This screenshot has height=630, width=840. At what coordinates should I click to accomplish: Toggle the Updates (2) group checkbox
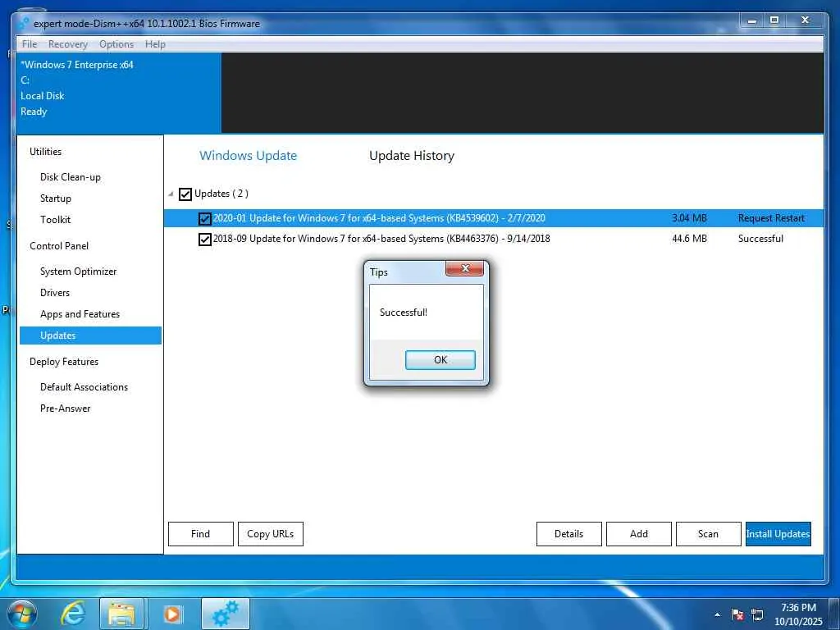click(185, 194)
